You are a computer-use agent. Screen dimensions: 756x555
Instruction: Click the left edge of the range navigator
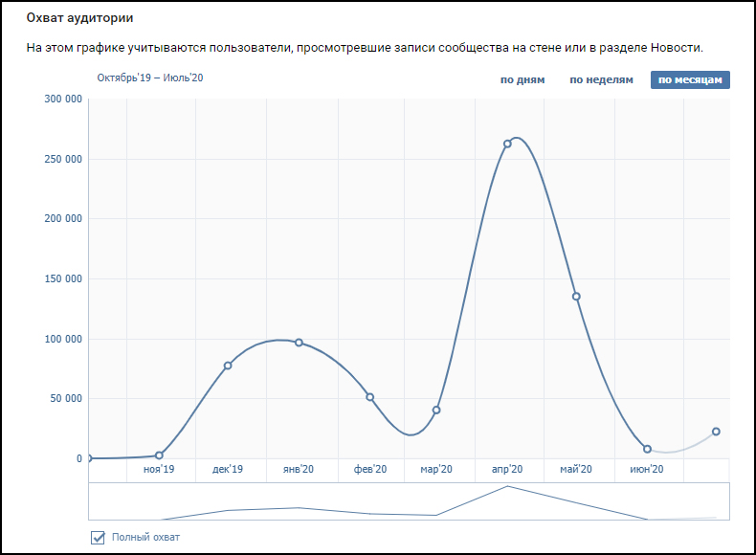(x=89, y=501)
